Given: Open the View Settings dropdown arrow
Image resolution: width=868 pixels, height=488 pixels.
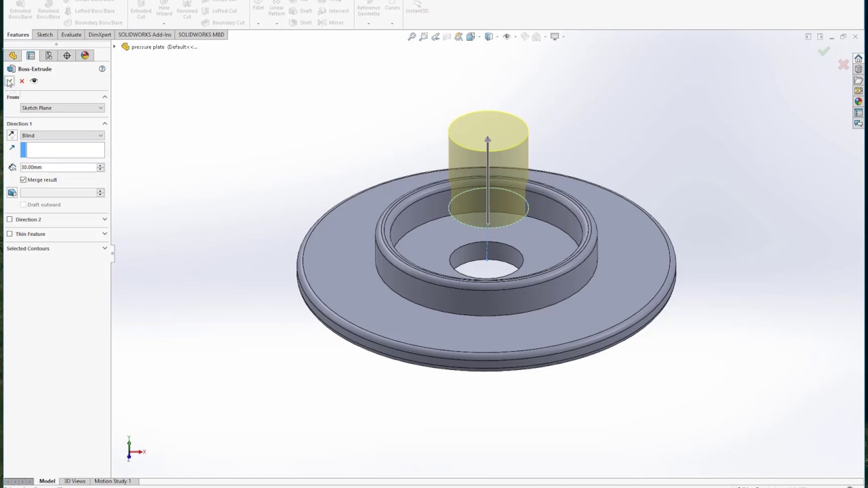Looking at the screenshot, I should pos(562,37).
